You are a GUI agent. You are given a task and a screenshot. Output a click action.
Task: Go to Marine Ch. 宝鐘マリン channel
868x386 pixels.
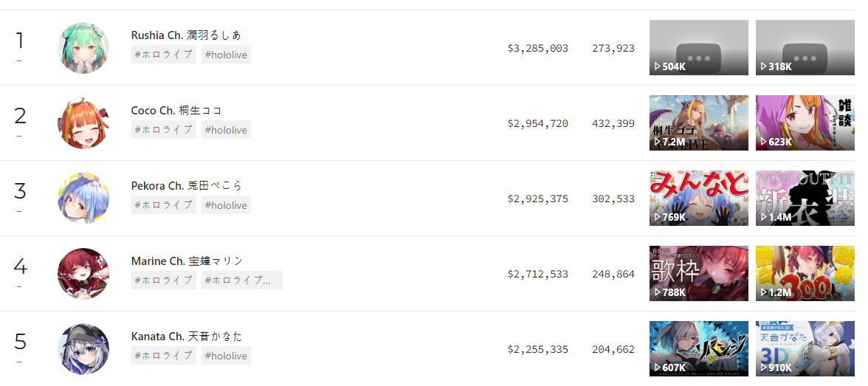point(187,261)
